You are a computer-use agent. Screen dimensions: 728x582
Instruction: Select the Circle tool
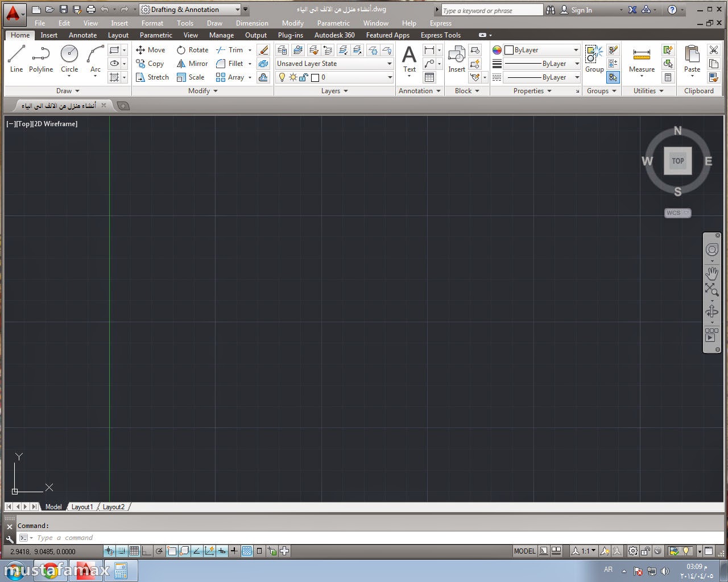point(69,59)
